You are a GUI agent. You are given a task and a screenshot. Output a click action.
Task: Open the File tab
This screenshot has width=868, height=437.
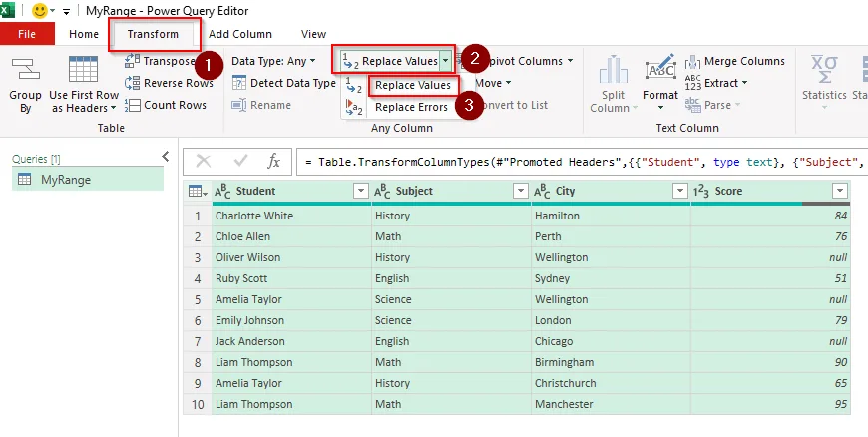click(27, 34)
